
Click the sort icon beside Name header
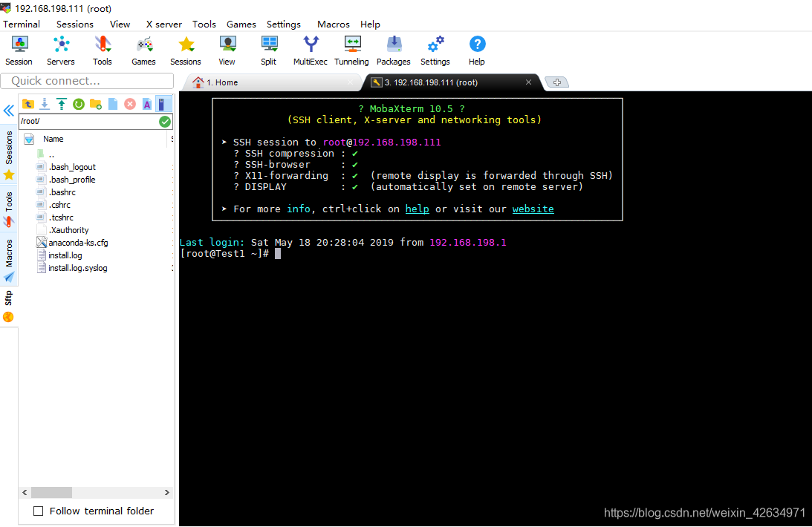[x=30, y=139]
